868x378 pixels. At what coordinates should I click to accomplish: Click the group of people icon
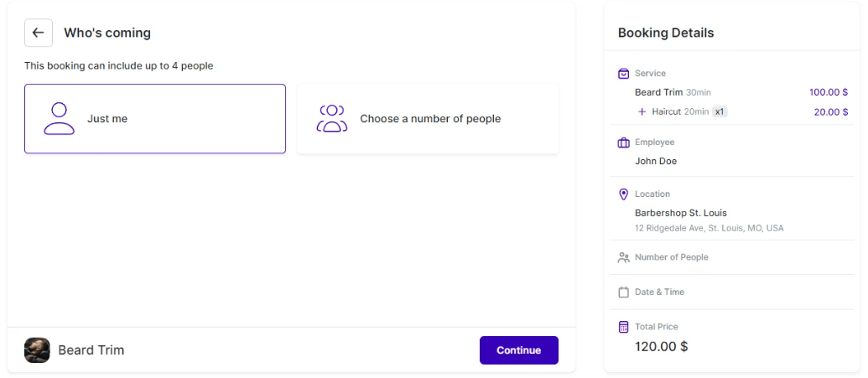tap(331, 118)
